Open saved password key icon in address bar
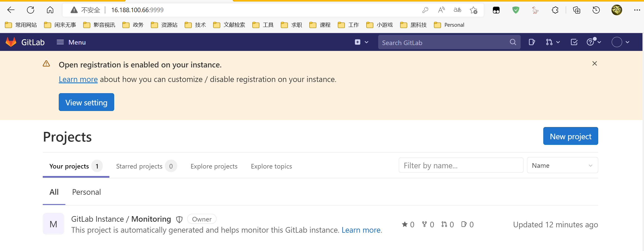The width and height of the screenshot is (644, 251). tap(425, 10)
